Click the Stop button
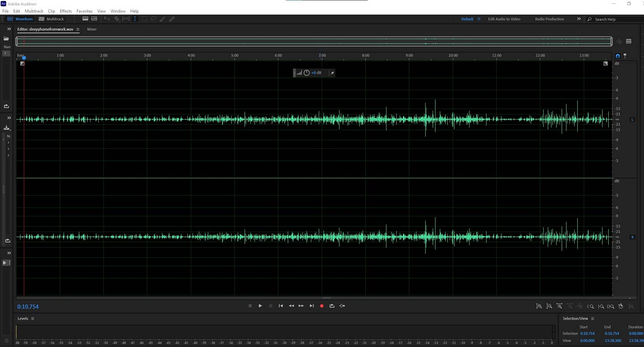This screenshot has width=644, height=347. (250, 306)
